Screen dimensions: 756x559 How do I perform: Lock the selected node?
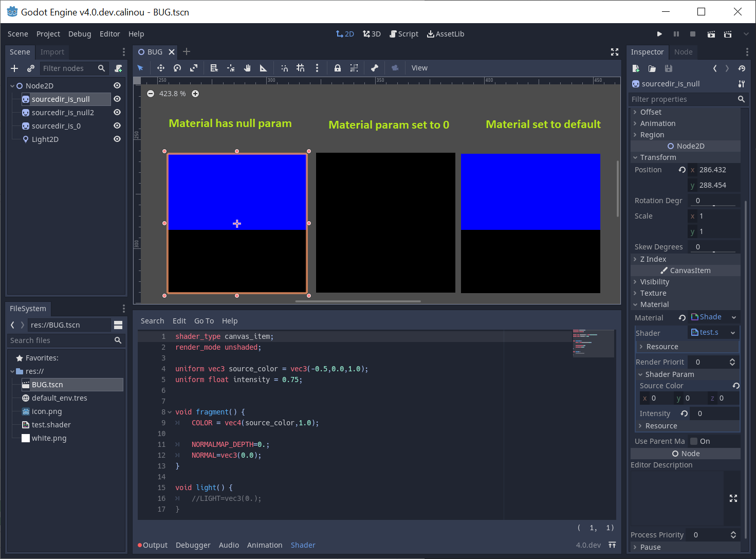(337, 67)
